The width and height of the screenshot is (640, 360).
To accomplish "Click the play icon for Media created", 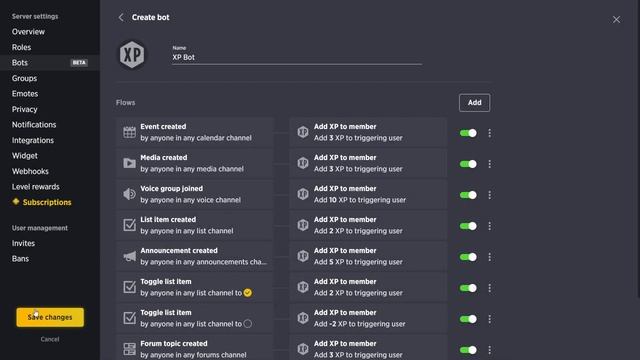I will pos(129,163).
